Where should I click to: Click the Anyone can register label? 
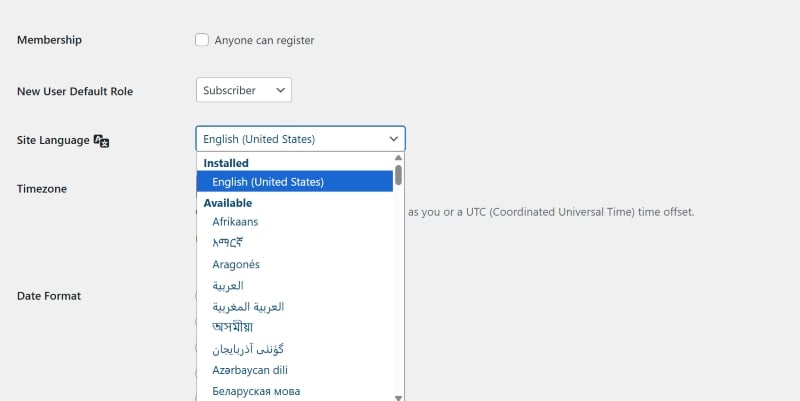[264, 40]
